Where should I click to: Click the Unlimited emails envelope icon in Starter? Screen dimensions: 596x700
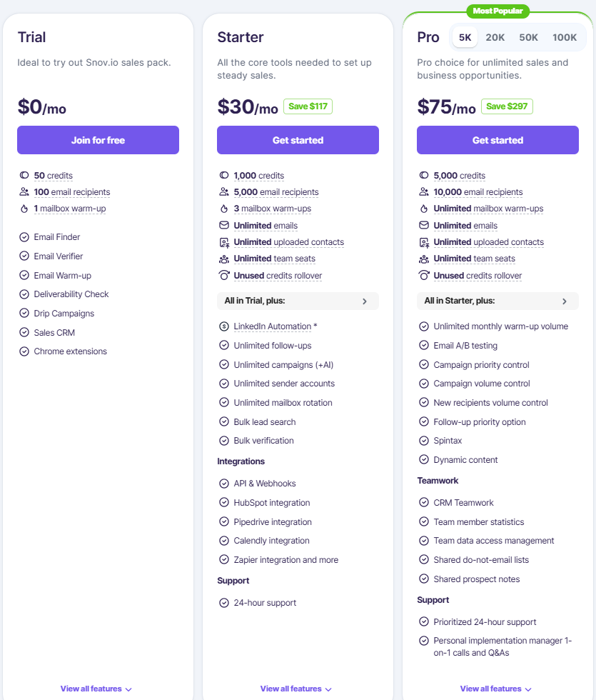[x=224, y=226]
